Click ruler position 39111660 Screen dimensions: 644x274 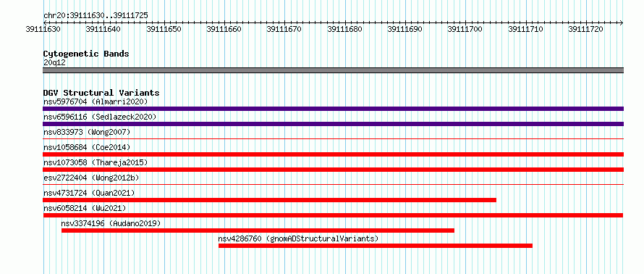click(224, 29)
